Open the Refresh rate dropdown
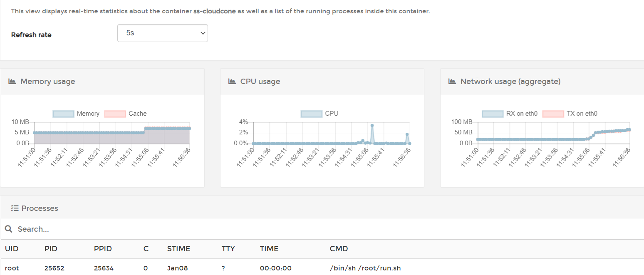Image resolution: width=644 pixels, height=275 pixels. click(x=162, y=33)
